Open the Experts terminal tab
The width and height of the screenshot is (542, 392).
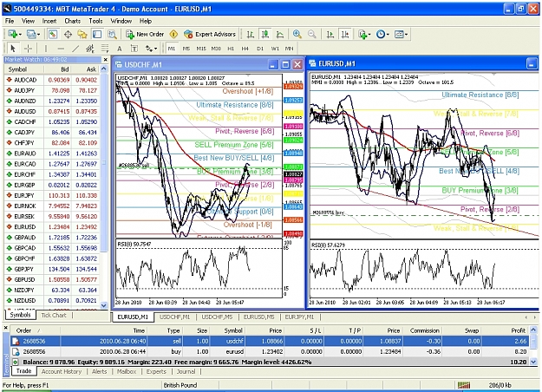click(156, 371)
